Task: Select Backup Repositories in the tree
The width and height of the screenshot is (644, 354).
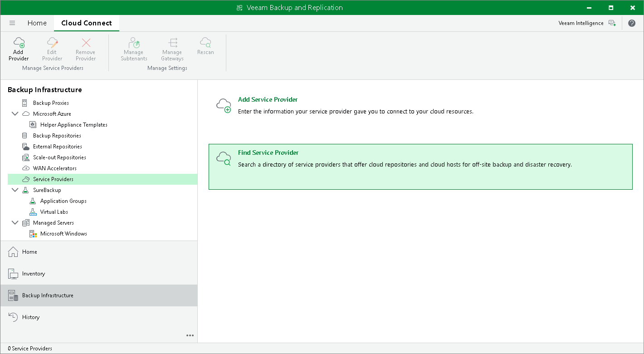Action: (x=57, y=136)
